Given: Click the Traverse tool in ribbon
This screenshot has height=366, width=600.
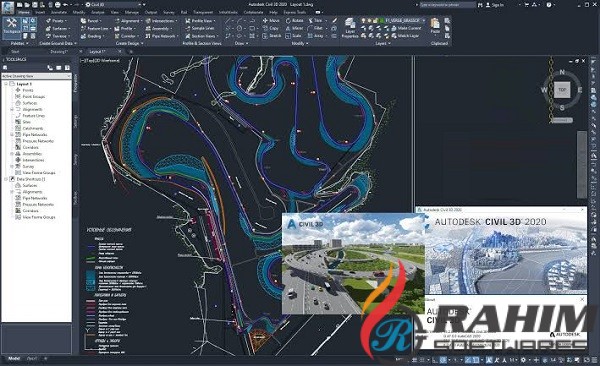Looking at the screenshot, I should [57, 36].
